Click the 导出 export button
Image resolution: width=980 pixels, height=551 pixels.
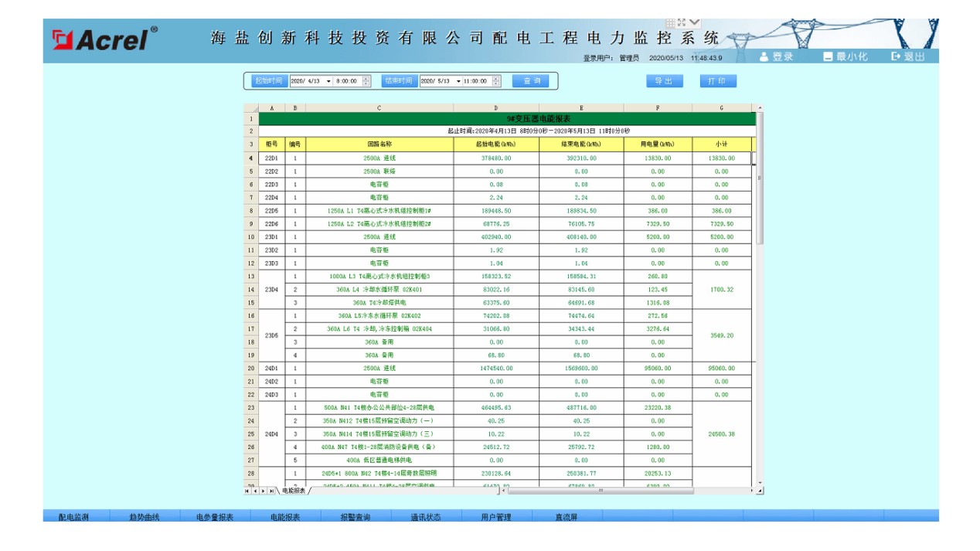(664, 81)
